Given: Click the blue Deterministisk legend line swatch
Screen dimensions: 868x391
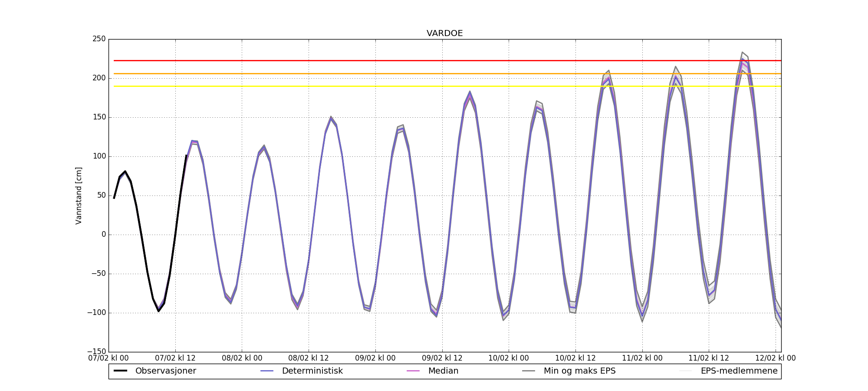Looking at the screenshot, I should 267,371.
